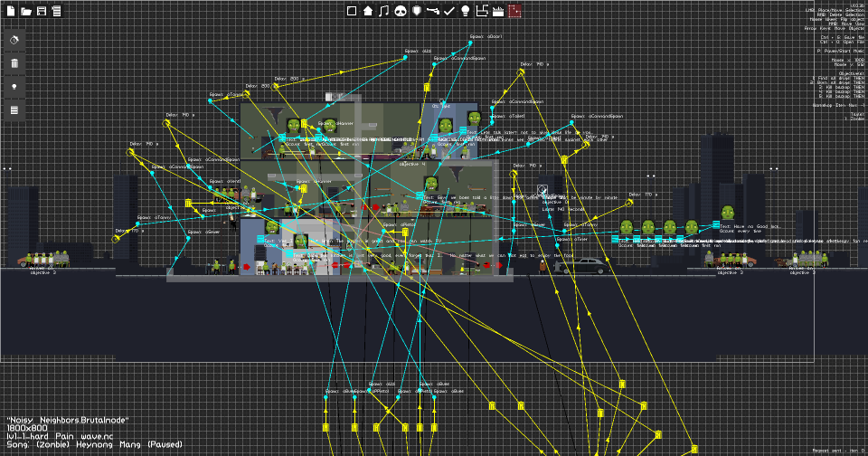The height and width of the screenshot is (456, 868).
Task: Choose the house building category
Action: tap(368, 11)
